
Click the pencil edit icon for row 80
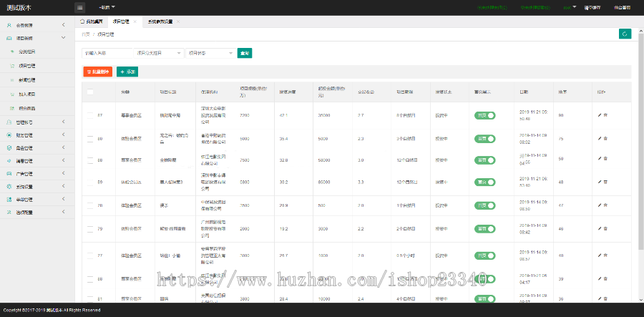600,138
